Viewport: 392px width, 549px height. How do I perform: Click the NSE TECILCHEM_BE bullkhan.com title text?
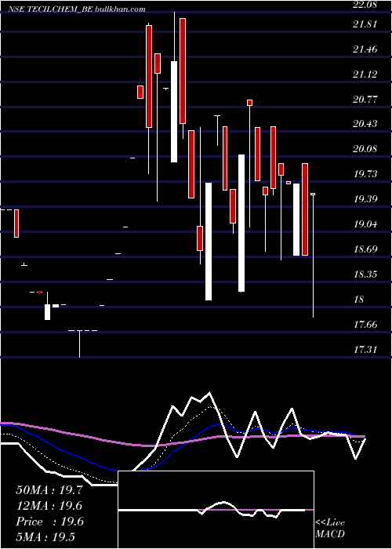pos(76,9)
